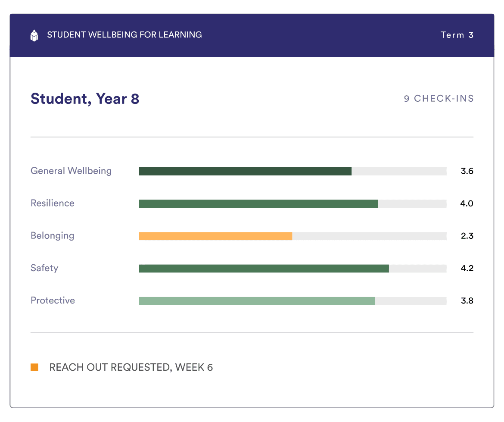Click the Protective score 3.8
This screenshot has width=504, height=422.
(x=467, y=301)
